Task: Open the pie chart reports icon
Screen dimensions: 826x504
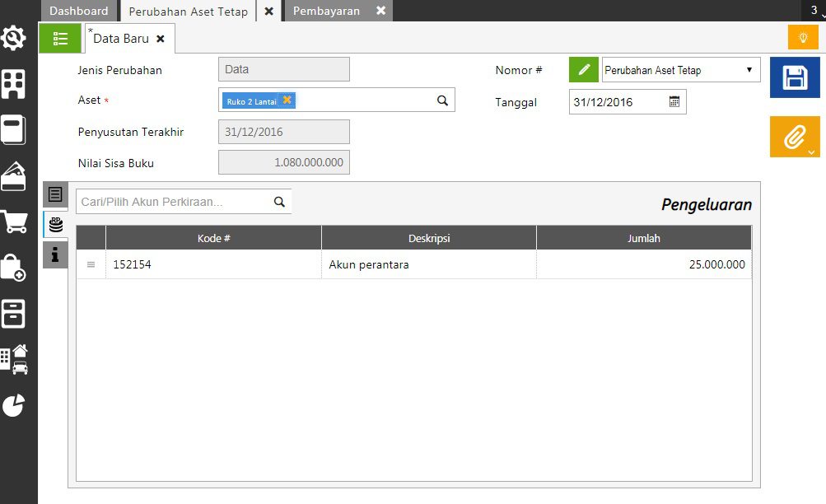Action: 13,405
